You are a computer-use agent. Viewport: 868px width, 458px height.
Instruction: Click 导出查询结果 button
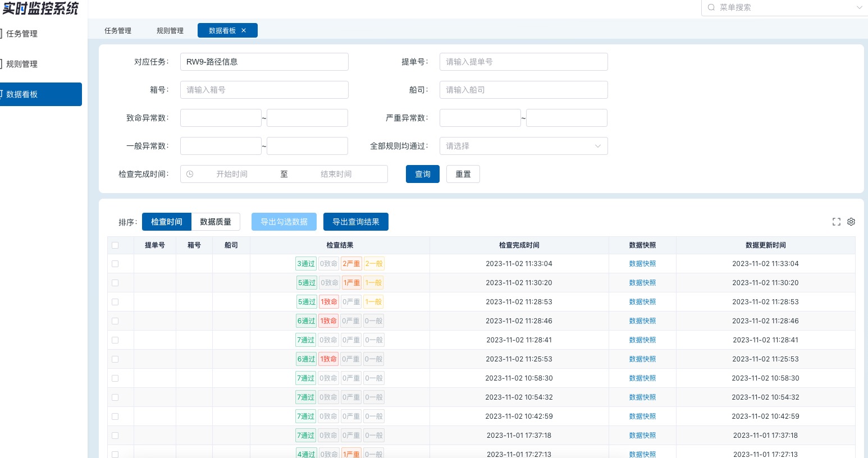pyautogui.click(x=356, y=222)
